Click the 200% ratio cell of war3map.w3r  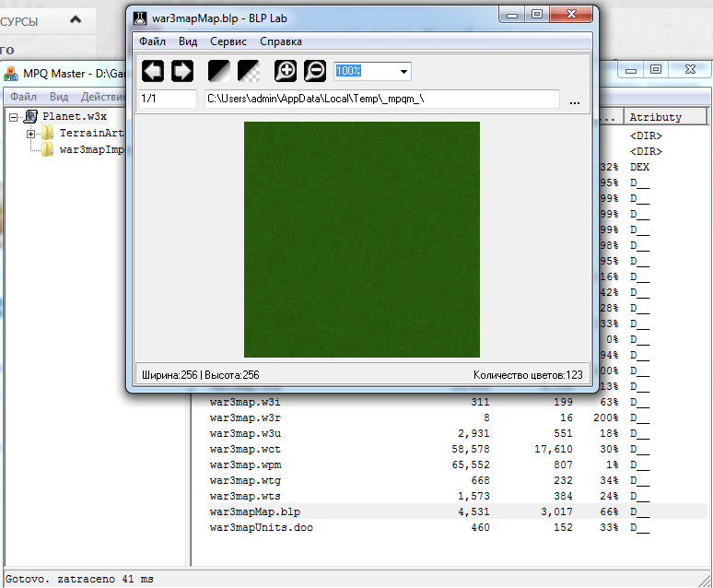coord(606,417)
